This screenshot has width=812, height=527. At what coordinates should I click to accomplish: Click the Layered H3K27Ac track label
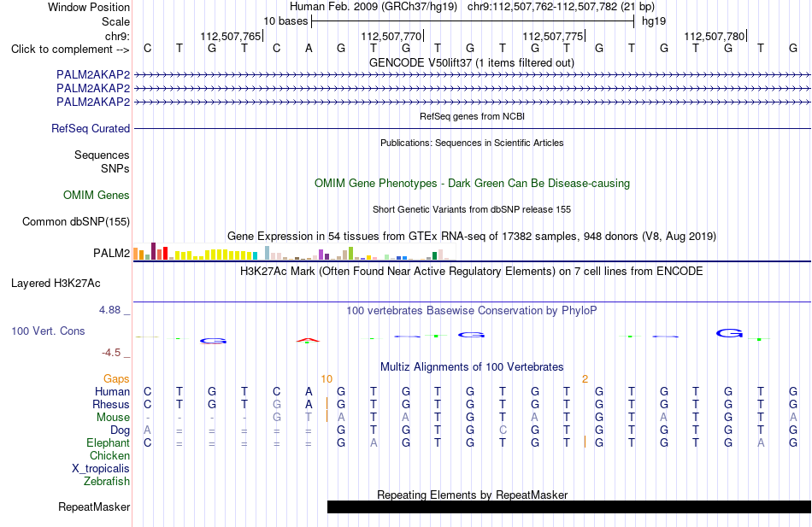coord(56,284)
